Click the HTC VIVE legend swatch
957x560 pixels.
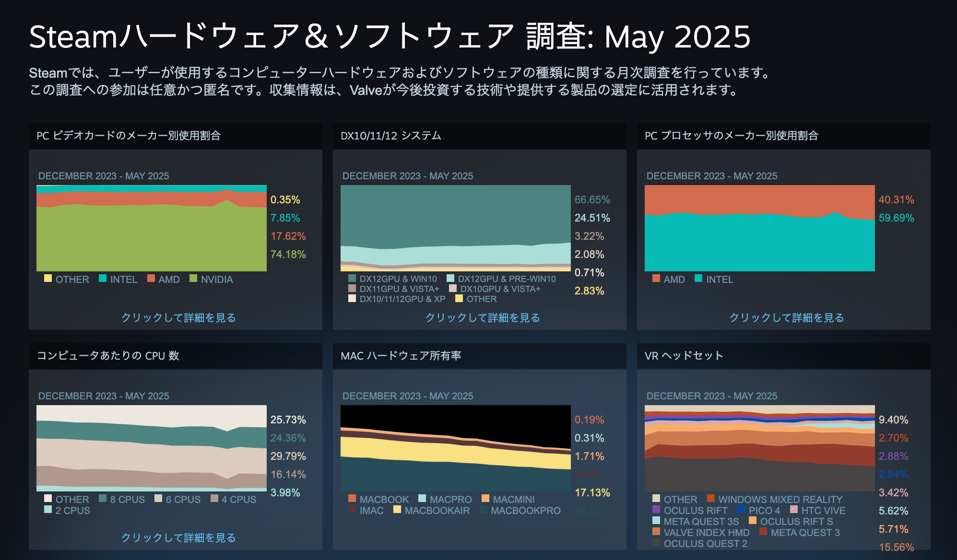pyautogui.click(x=794, y=509)
